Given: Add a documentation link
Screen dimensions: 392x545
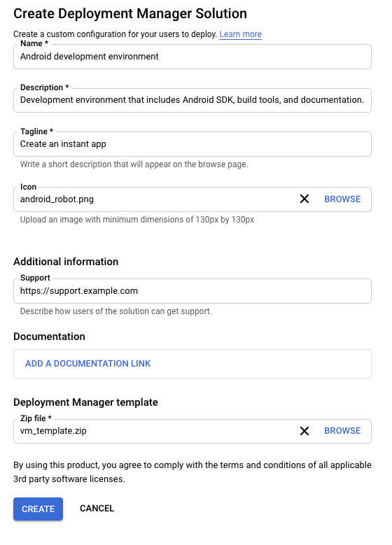Looking at the screenshot, I should [x=88, y=364].
